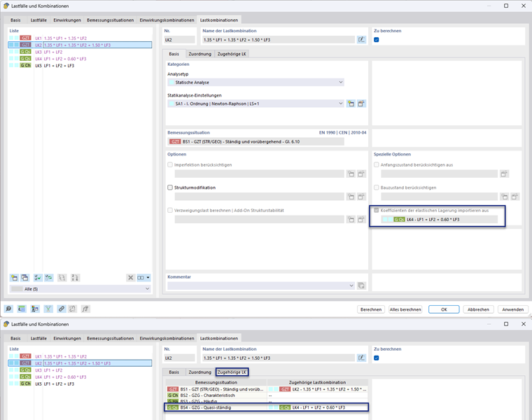532x420 pixels.
Task: Select LK4 in the upper window list
Action: click(x=80, y=59)
